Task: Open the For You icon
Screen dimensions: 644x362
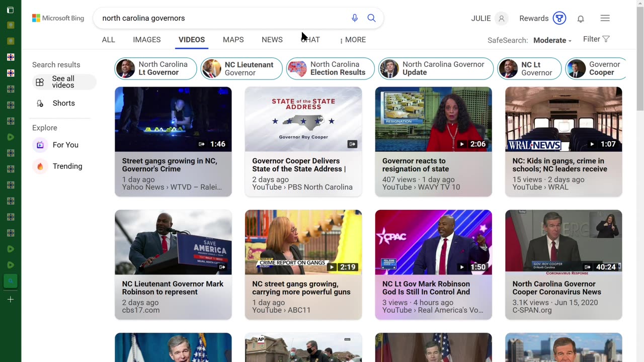Action: click(x=40, y=145)
